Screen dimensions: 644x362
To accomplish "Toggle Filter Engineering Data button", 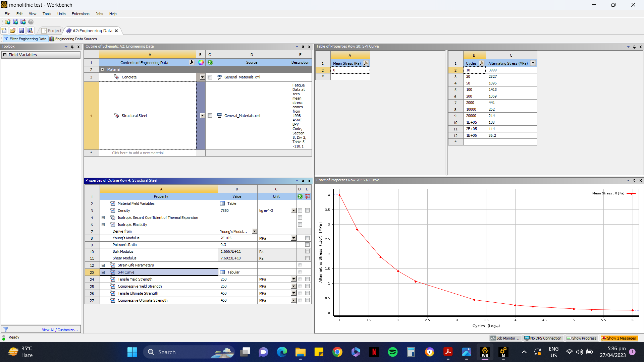I will pos(25,39).
